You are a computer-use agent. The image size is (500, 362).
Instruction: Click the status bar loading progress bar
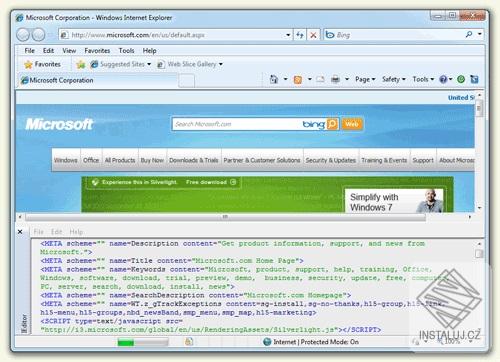click(143, 342)
